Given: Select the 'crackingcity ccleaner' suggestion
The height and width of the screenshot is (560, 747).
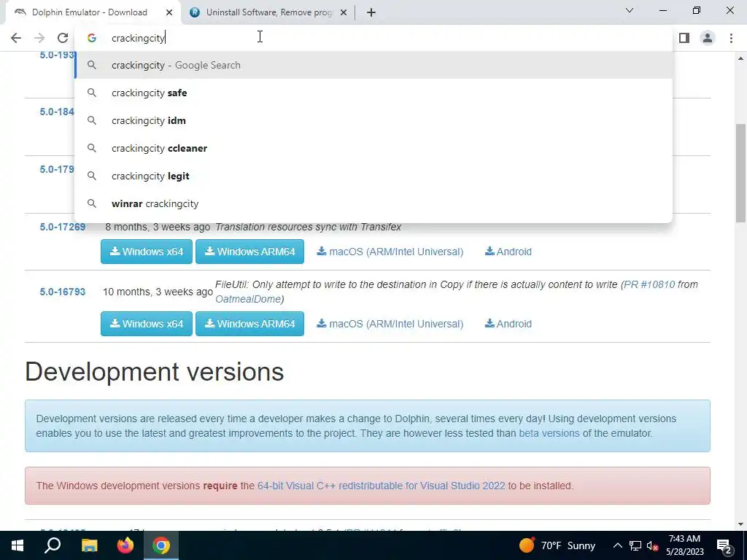Looking at the screenshot, I should [x=373, y=148].
